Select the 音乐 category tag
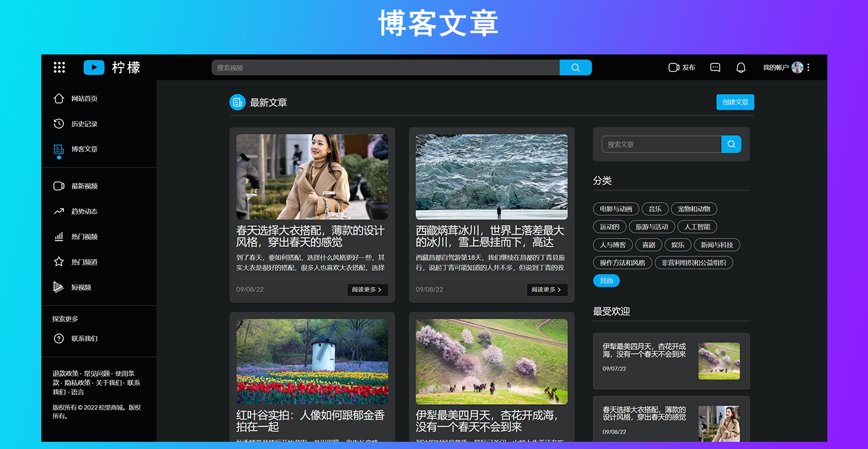This screenshot has width=868, height=449. [x=655, y=209]
